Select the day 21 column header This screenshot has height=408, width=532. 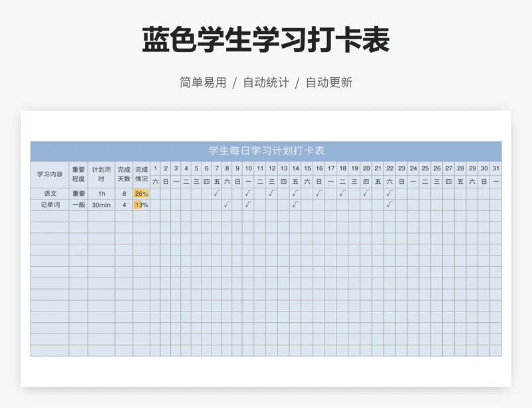click(x=378, y=168)
